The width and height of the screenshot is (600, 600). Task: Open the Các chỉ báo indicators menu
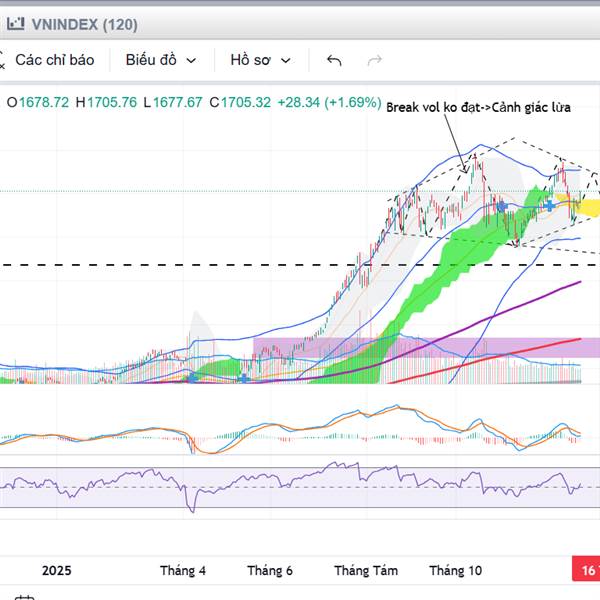pos(54,60)
